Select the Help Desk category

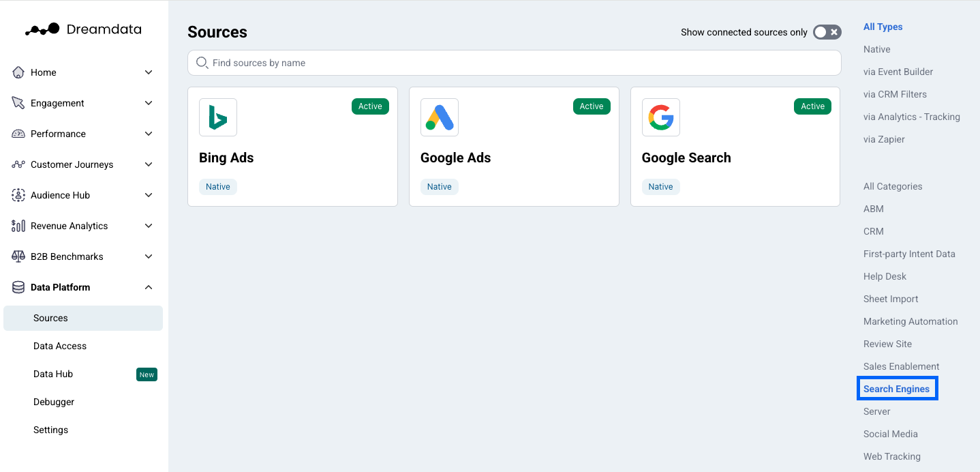(x=885, y=276)
